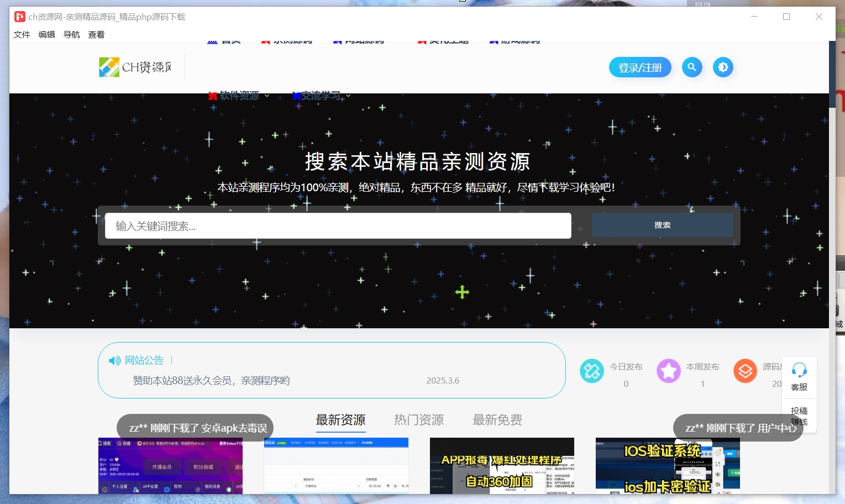Click the keyword search input box
This screenshot has width=845, height=504.
click(x=337, y=225)
